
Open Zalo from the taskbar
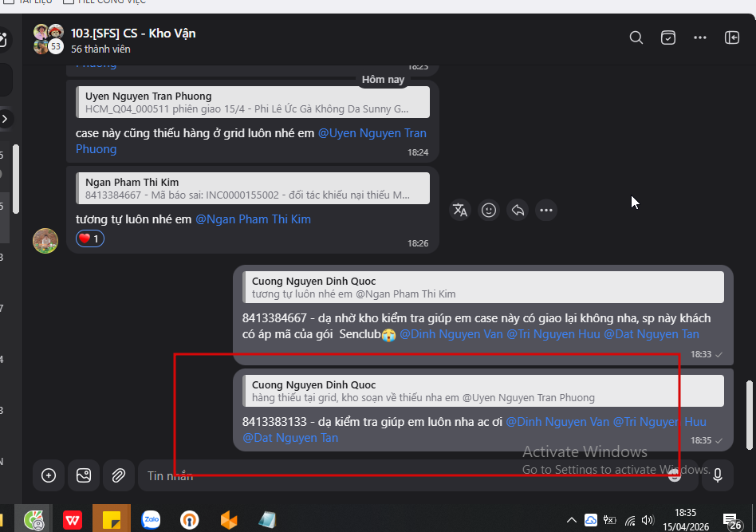(151, 520)
